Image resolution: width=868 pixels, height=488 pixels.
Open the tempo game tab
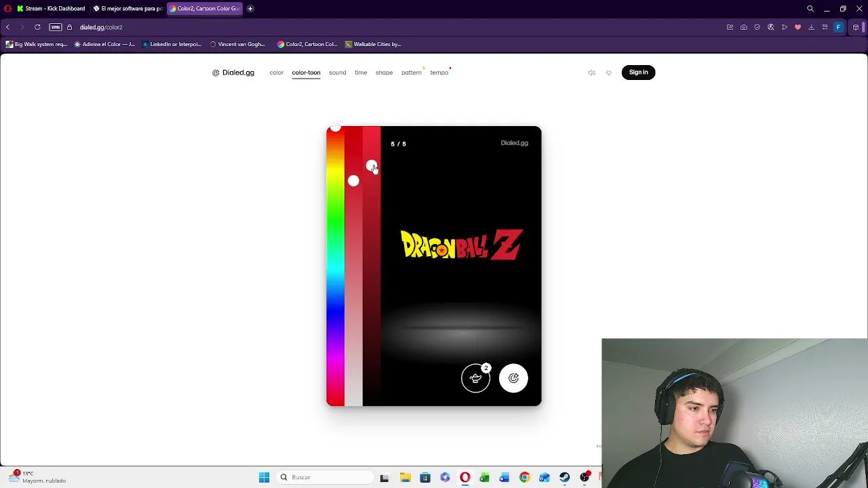[439, 73]
